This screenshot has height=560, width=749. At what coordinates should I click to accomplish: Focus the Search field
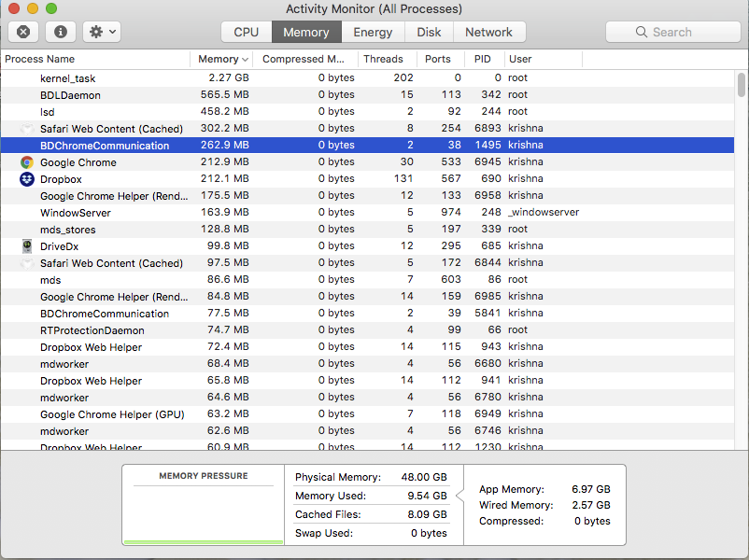click(x=673, y=32)
